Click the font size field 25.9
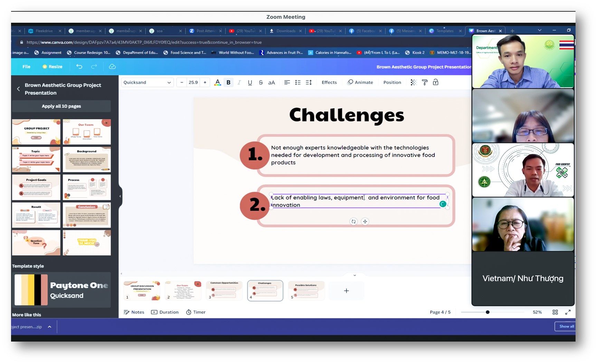Screen dimensions: 598x364 193,82
